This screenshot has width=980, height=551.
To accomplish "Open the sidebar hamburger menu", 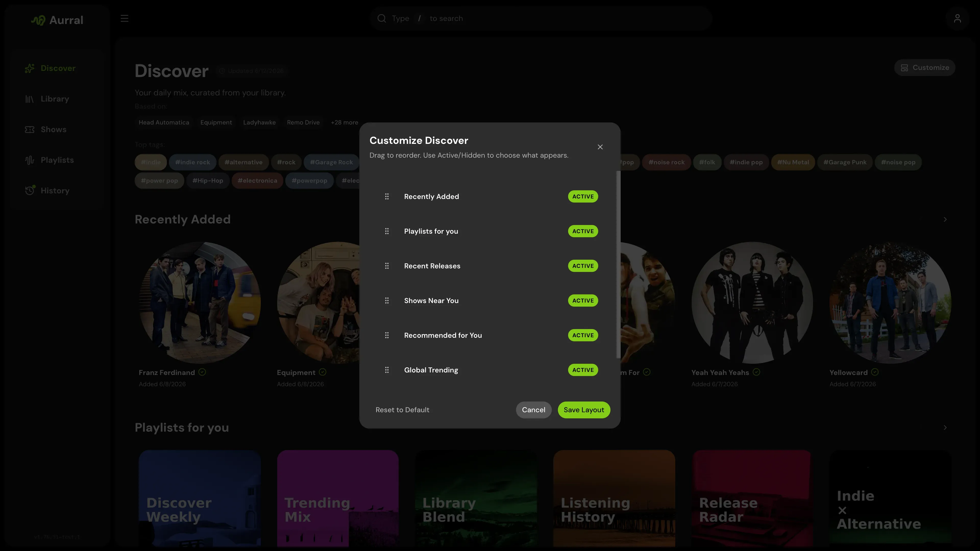I will (x=124, y=18).
